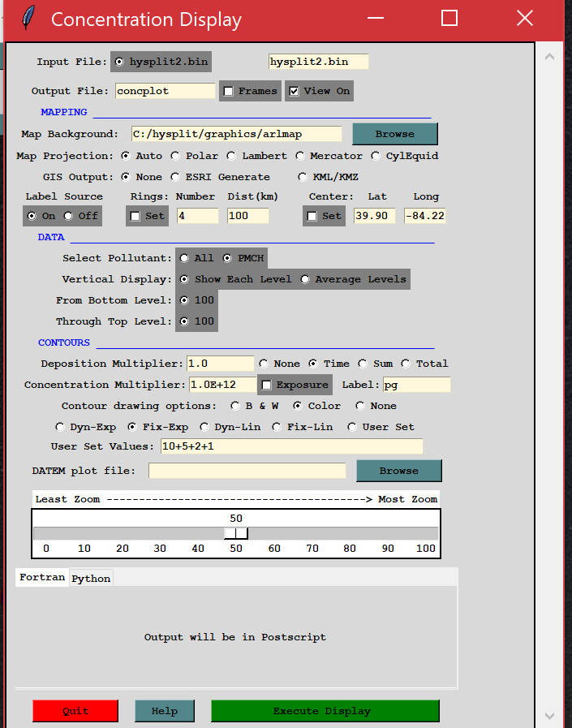Edit the Deposition Multiplier field
The width and height of the screenshot is (572, 728).
click(x=220, y=364)
